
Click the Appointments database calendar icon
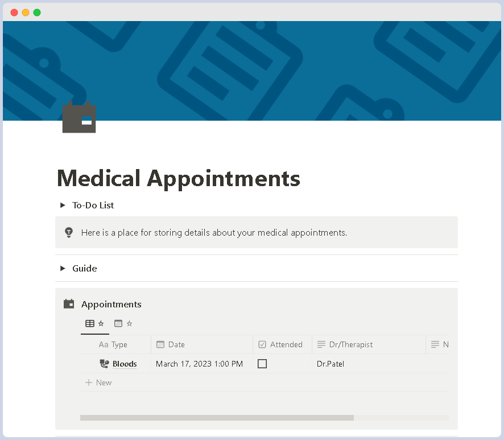(x=69, y=304)
